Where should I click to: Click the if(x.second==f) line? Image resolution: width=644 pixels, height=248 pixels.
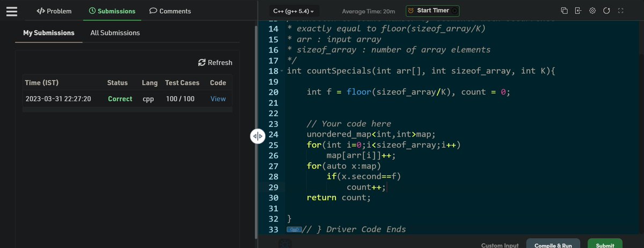364,176
